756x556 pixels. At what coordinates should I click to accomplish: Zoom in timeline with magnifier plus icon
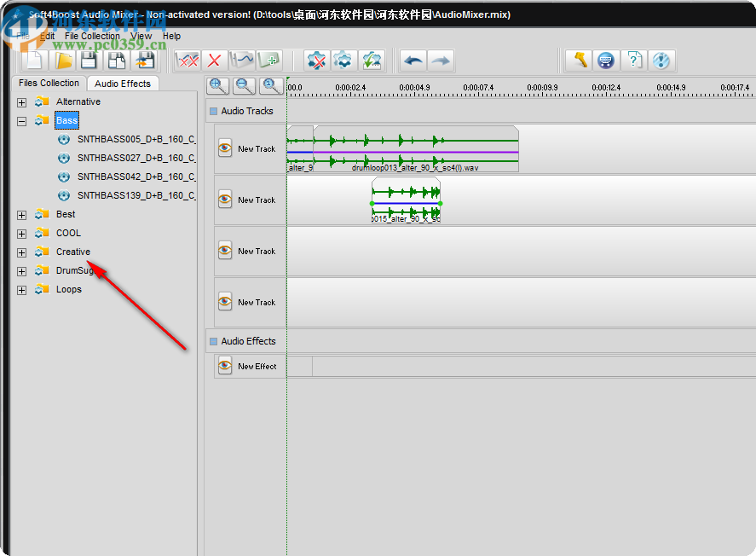point(217,86)
